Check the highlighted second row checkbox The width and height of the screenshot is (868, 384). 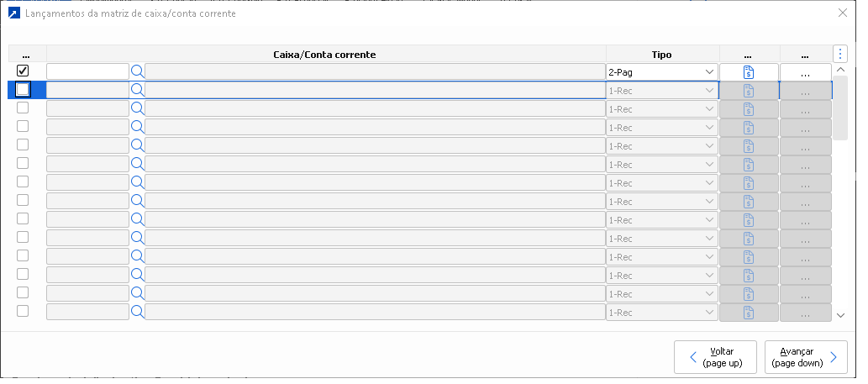(x=23, y=89)
